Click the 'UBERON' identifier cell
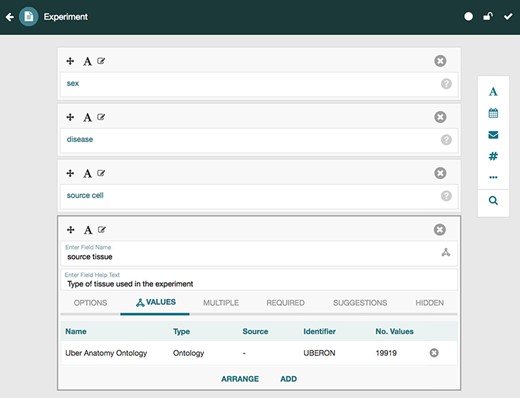Screen dimensions: 520x398 [x=319, y=353]
